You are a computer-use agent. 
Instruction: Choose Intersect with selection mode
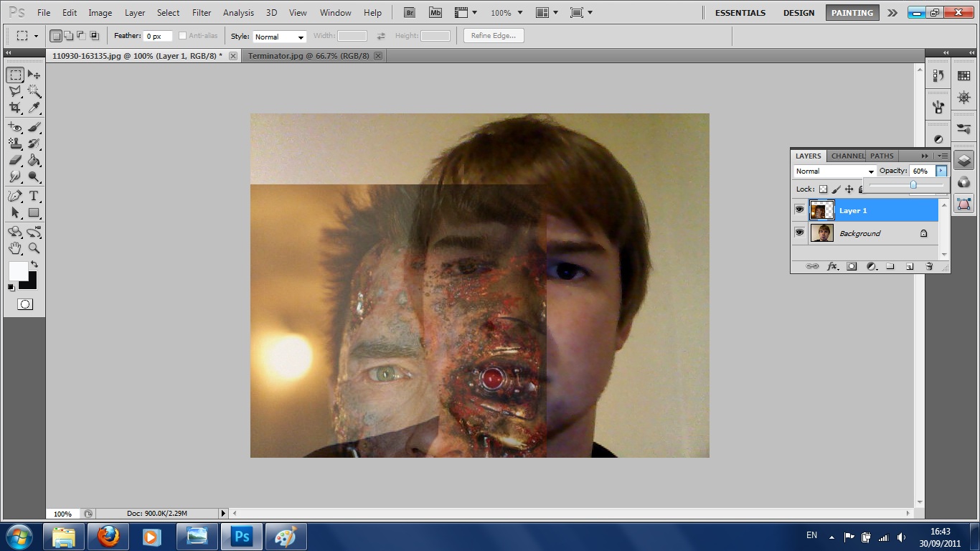coord(94,36)
